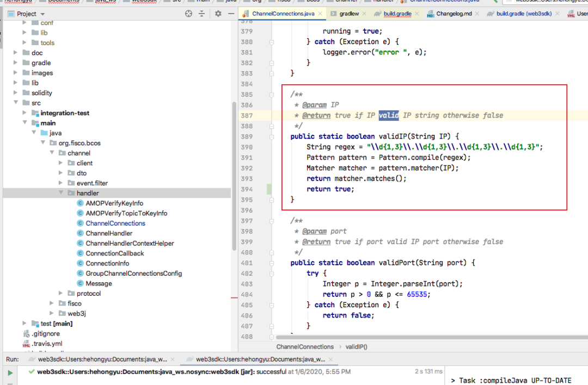The image size is (588, 385).
Task: Select the dto package
Action: tap(81, 173)
